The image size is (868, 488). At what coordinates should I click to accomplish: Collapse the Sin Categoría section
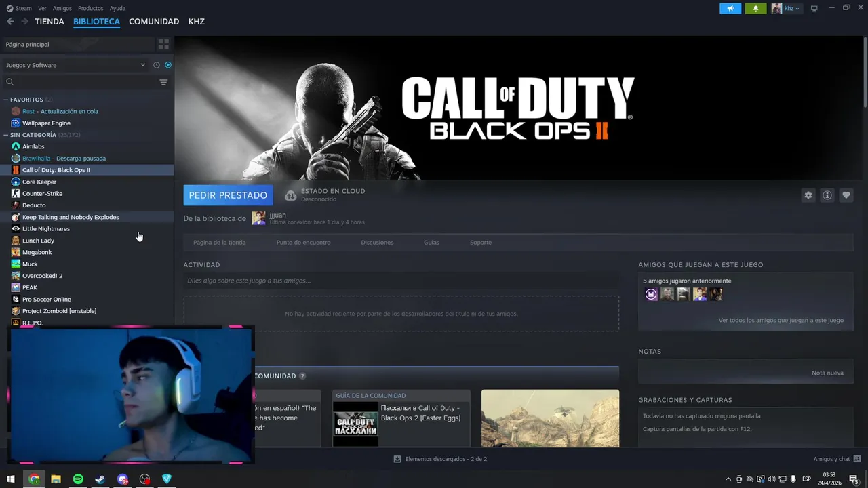6,135
